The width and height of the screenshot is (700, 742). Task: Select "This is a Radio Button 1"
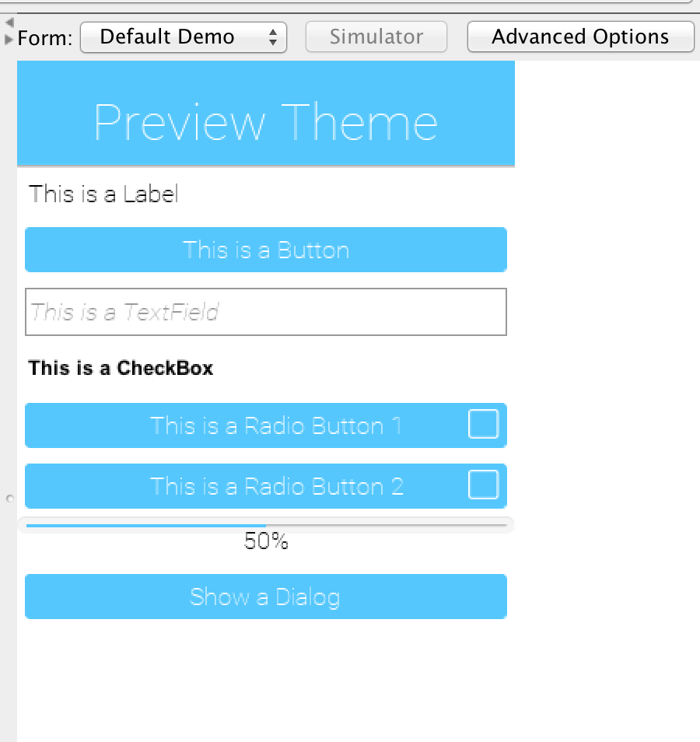coord(265,425)
